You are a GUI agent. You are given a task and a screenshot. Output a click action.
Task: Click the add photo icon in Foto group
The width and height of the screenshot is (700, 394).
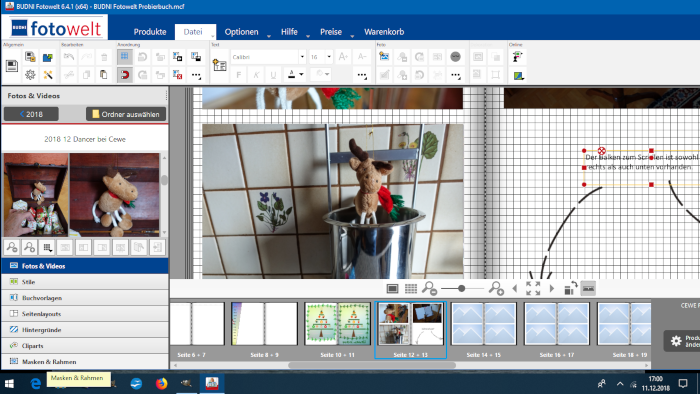pos(384,57)
